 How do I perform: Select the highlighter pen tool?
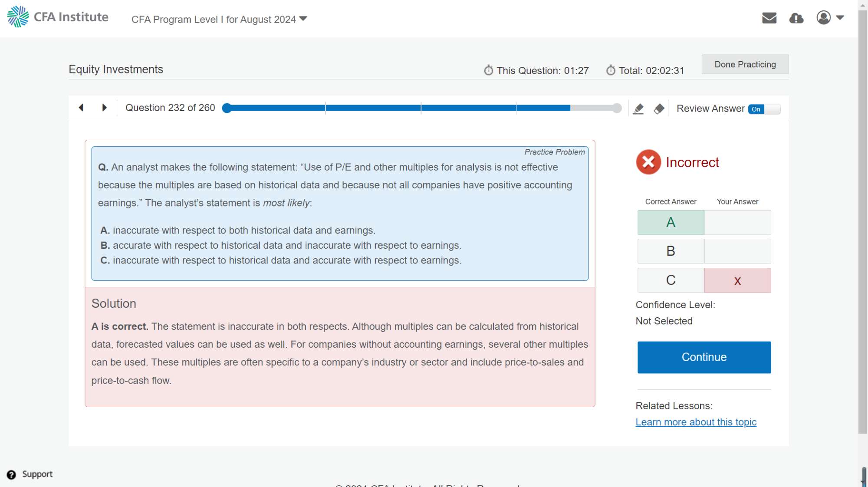point(638,109)
